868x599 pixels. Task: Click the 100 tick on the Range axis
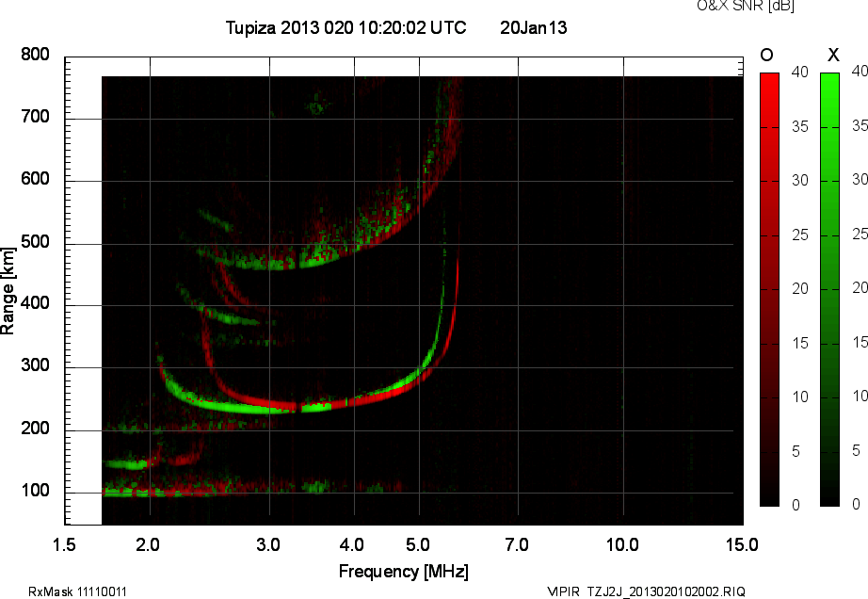coord(35,491)
